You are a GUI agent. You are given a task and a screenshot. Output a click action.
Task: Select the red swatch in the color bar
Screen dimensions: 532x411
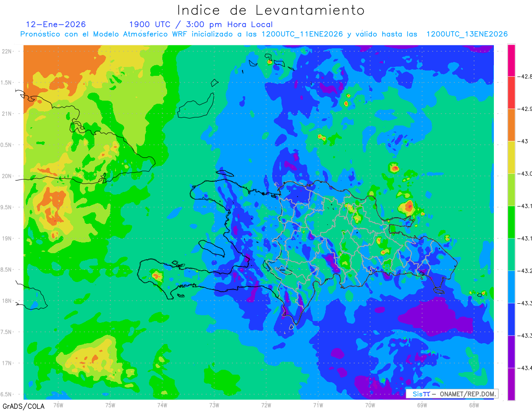pyautogui.click(x=511, y=93)
